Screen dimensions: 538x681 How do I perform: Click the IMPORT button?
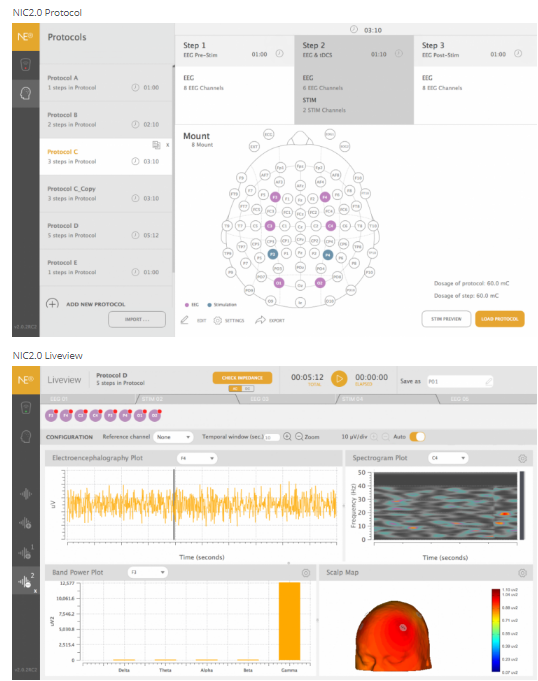137,319
